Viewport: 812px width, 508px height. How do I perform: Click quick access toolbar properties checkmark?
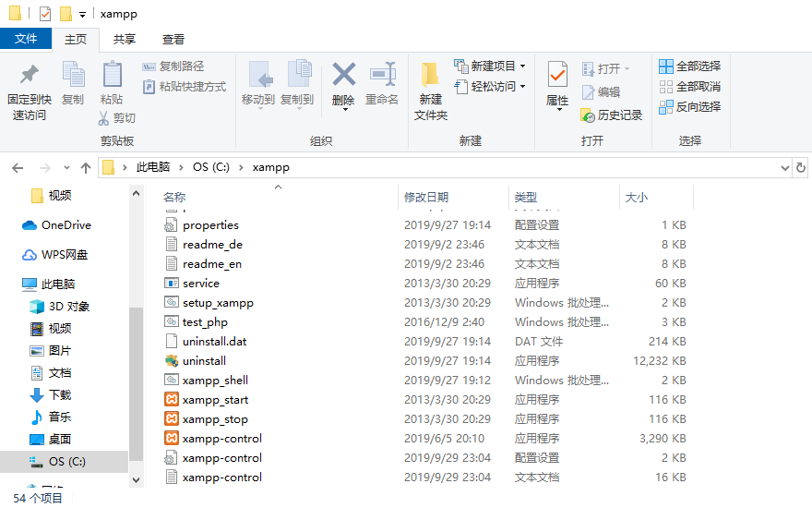(45, 14)
